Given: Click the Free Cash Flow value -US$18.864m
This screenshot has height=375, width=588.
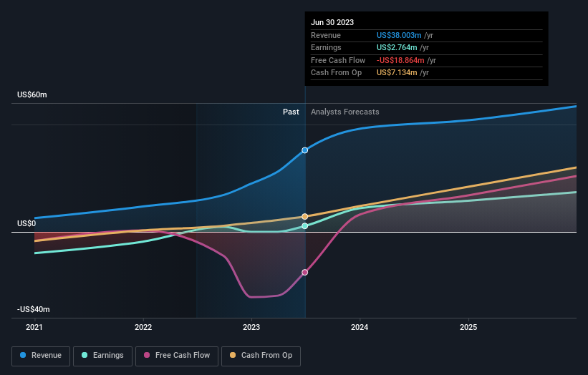Looking at the screenshot, I should click(400, 60).
